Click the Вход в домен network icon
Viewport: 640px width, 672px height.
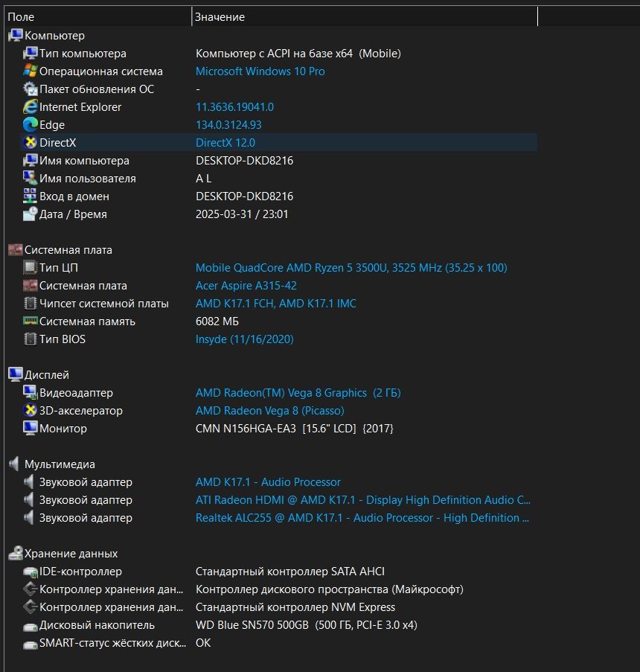point(31,196)
